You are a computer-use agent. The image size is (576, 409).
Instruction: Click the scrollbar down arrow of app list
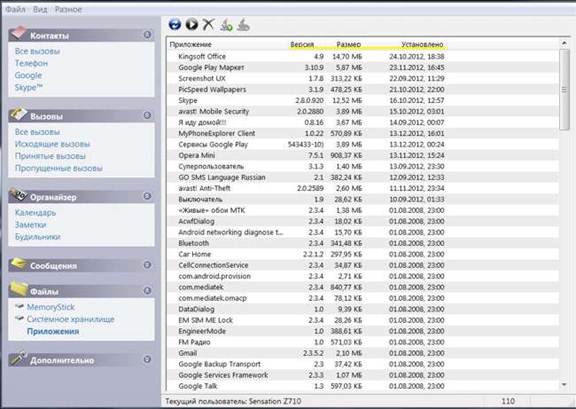(x=564, y=385)
